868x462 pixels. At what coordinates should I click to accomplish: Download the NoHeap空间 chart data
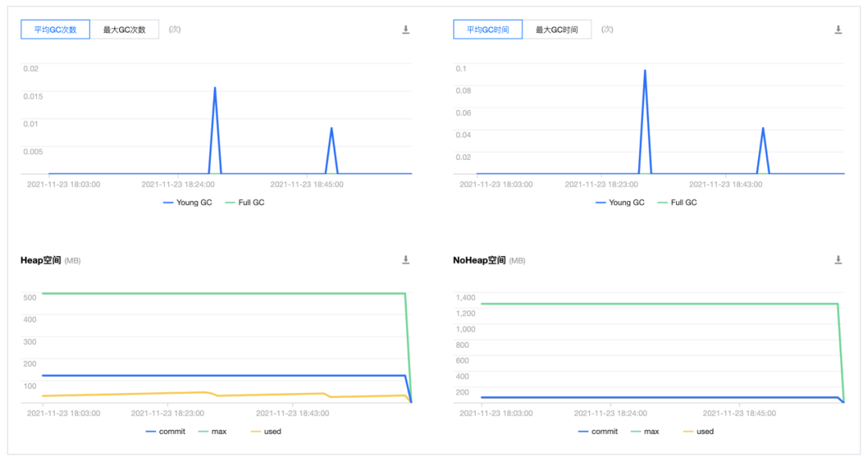tap(838, 260)
